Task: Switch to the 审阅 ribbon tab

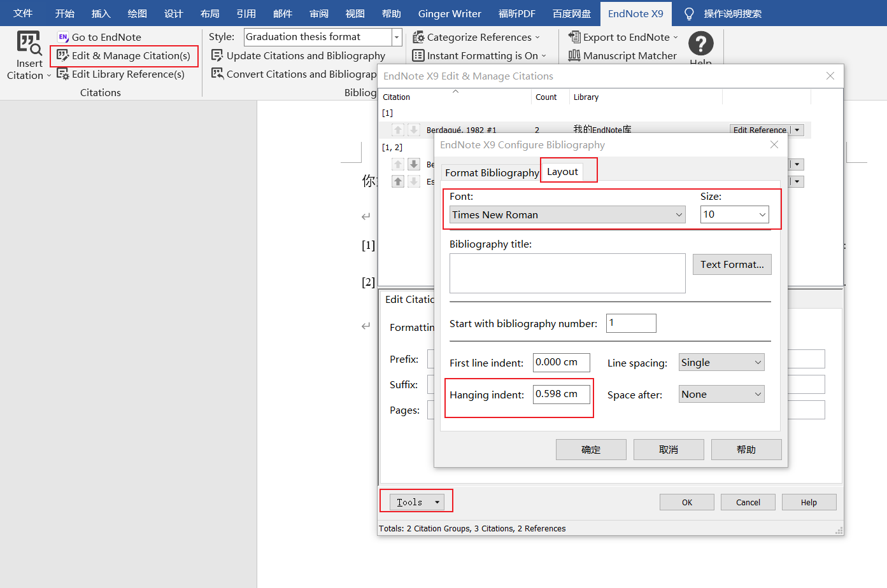Action: coord(319,13)
